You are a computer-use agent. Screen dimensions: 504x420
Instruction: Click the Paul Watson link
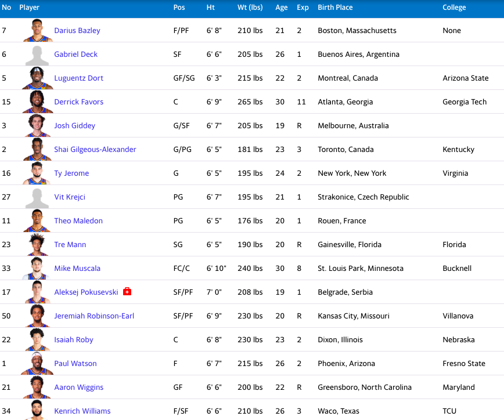click(75, 363)
